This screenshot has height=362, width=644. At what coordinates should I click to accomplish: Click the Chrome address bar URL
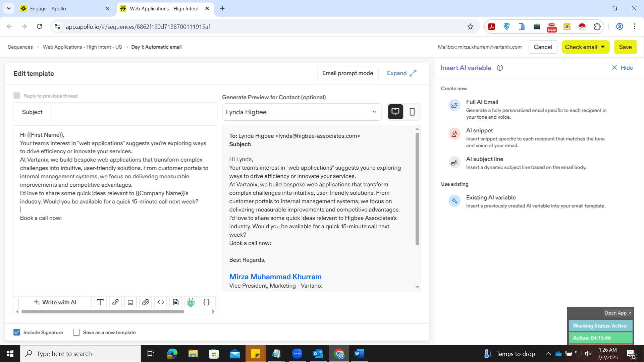point(138,26)
